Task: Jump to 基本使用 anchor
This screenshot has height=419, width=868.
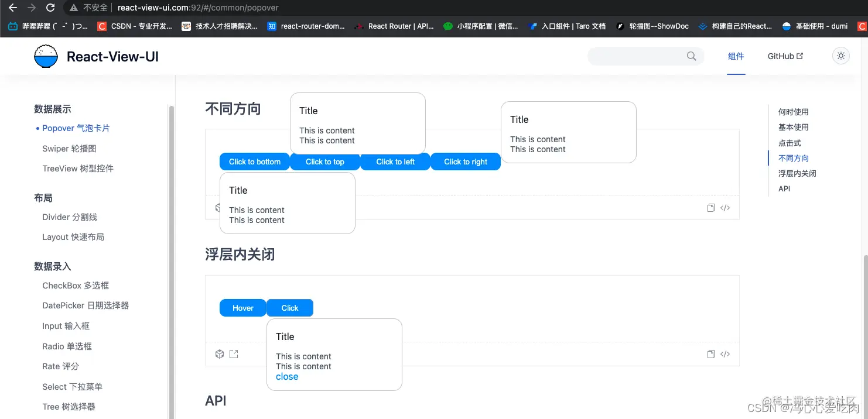Action: (794, 127)
